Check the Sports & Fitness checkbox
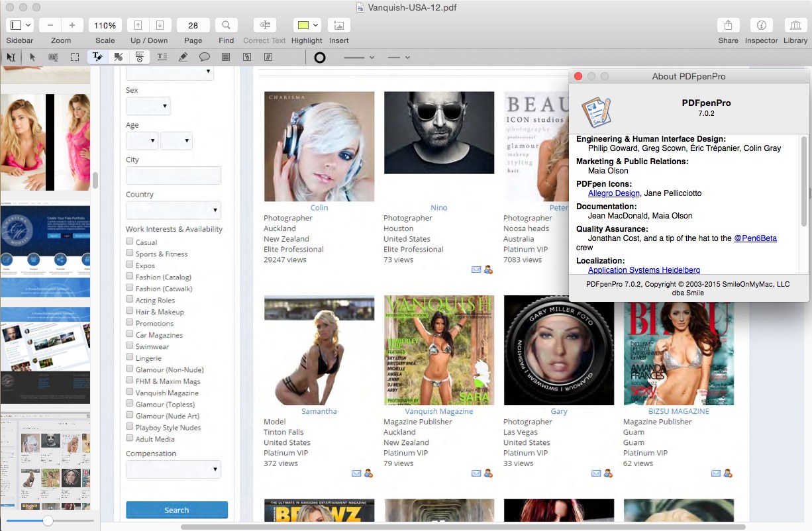The height and width of the screenshot is (531, 812). click(x=130, y=253)
